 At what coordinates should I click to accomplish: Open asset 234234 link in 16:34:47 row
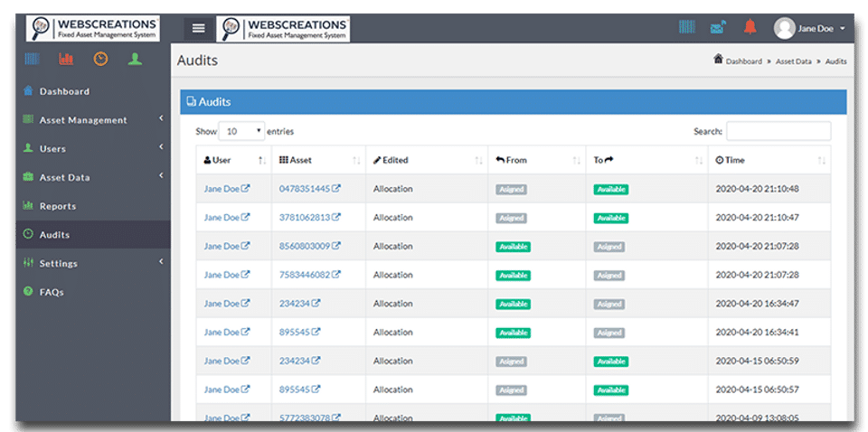[294, 304]
